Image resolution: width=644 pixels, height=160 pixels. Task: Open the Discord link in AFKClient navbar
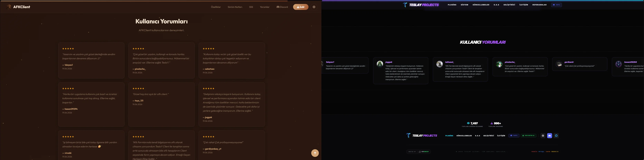[282, 7]
